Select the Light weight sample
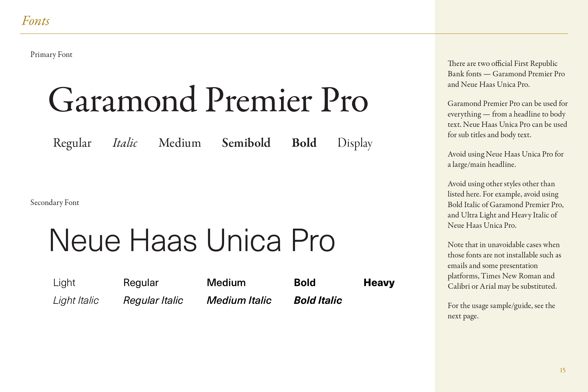 [64, 283]
